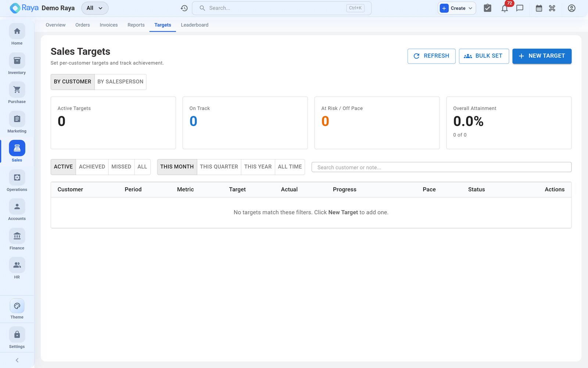Click the Actions column header

tap(555, 190)
